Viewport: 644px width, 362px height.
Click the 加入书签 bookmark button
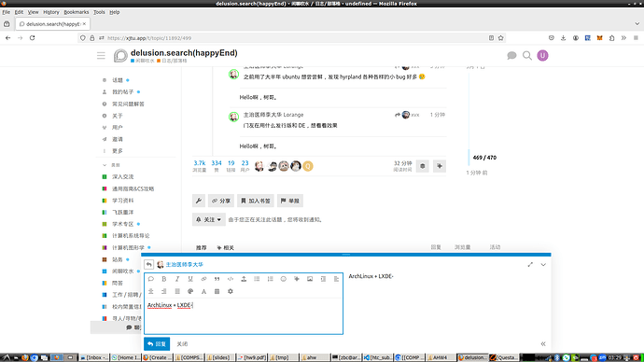click(x=256, y=201)
